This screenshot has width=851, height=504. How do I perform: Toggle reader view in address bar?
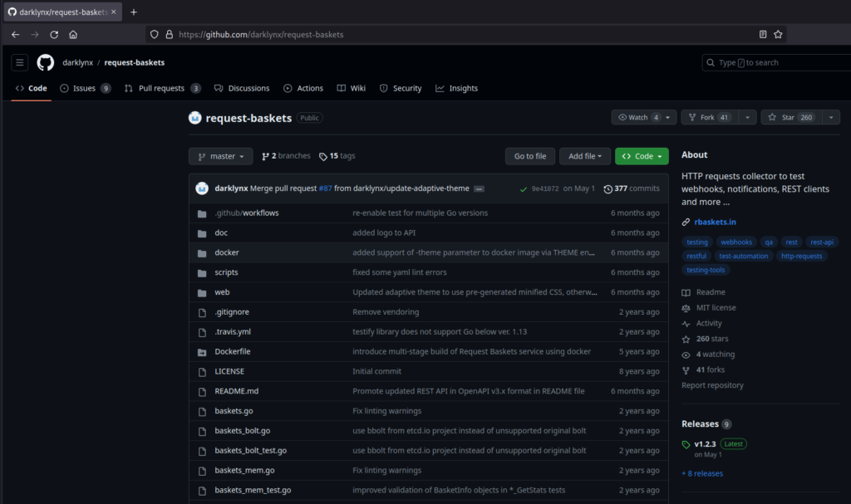(763, 35)
